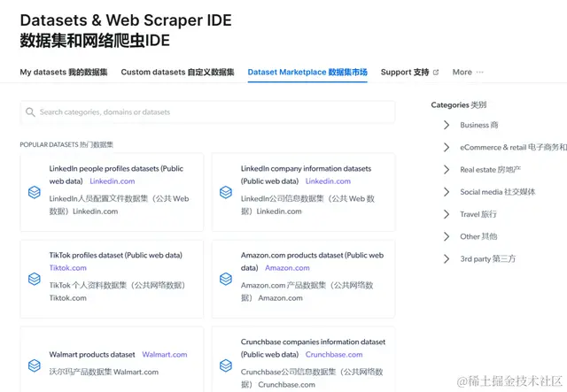Image resolution: width=567 pixels, height=392 pixels.
Task: Open Linkedin.com link on company information card
Action: (328, 181)
